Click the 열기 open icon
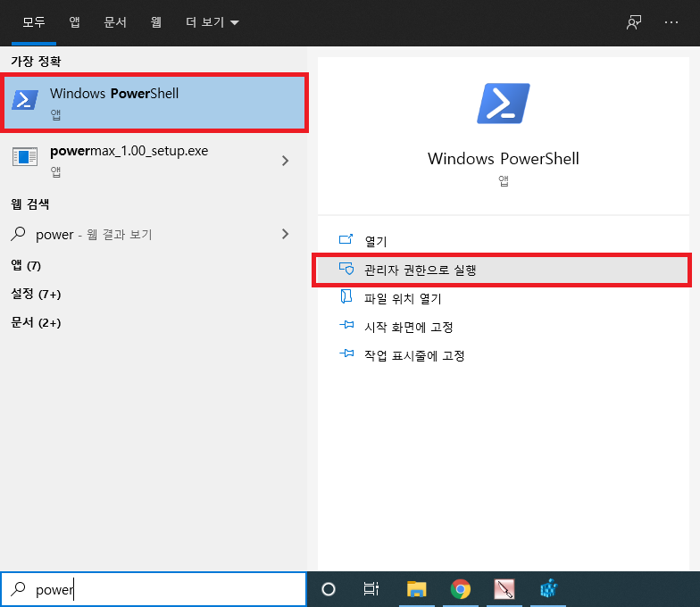 346,239
